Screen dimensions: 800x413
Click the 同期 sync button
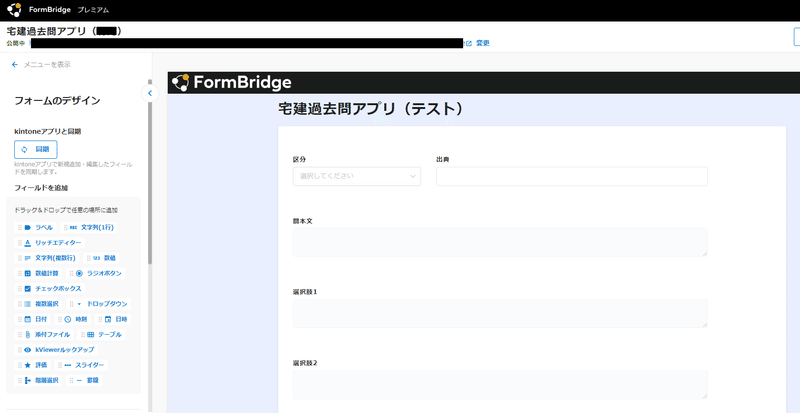pos(36,150)
